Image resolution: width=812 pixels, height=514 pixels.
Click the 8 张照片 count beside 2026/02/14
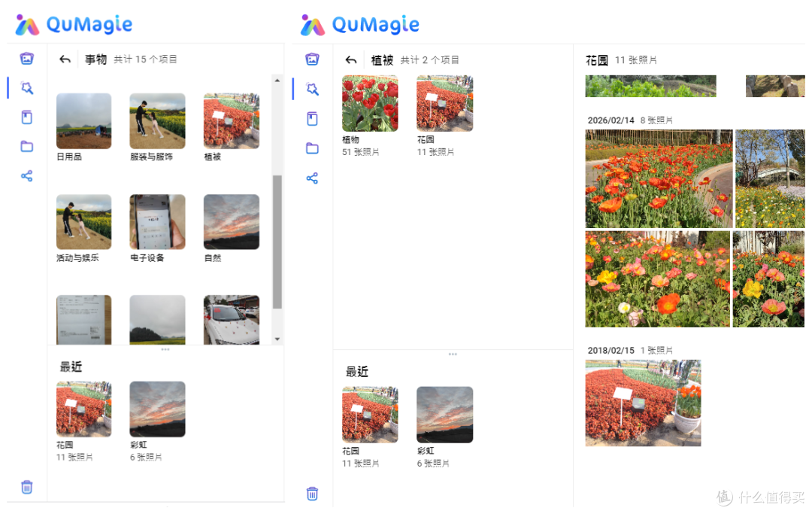pos(656,120)
